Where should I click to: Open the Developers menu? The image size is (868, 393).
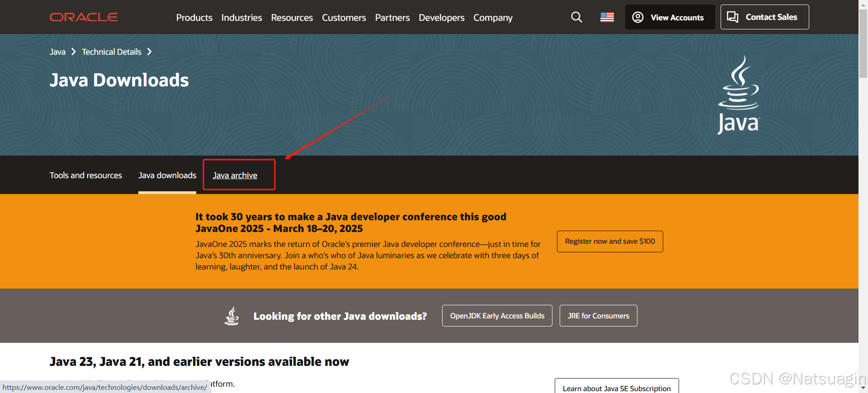click(x=442, y=18)
